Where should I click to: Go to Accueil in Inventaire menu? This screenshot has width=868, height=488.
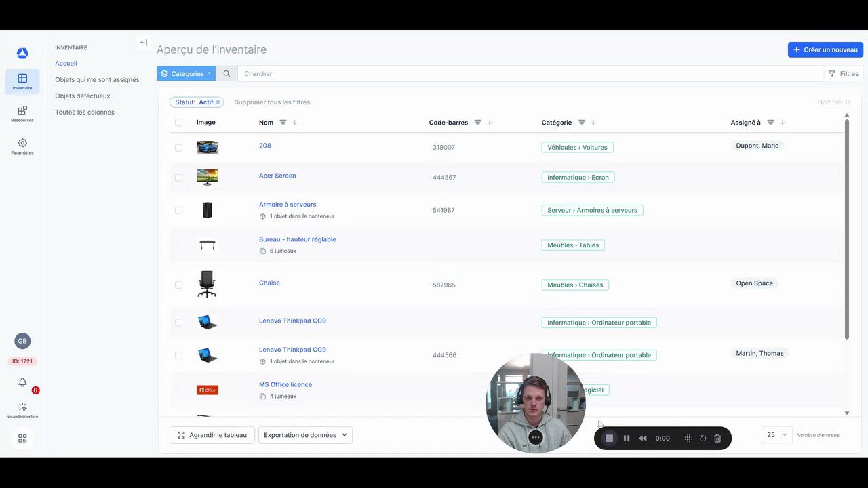point(66,64)
